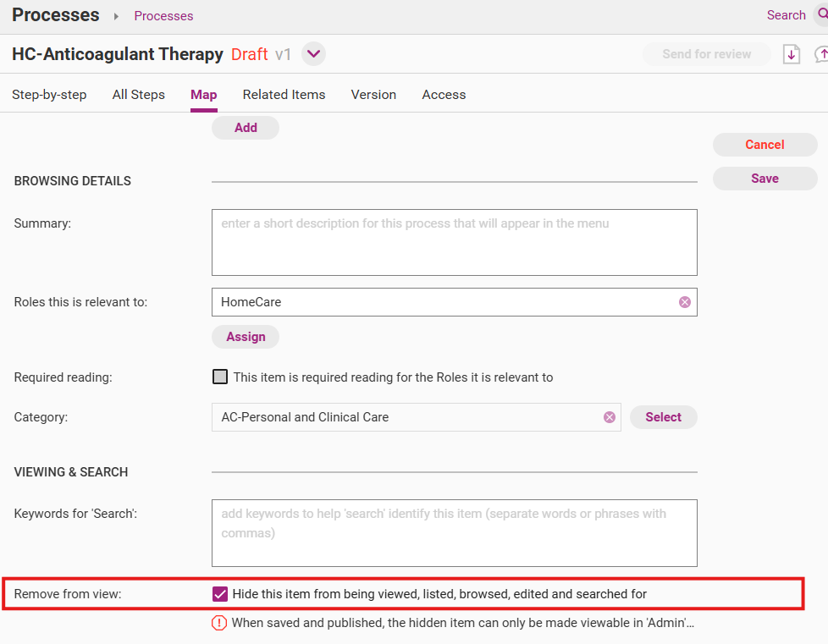The width and height of the screenshot is (828, 644).
Task: Click the Processes breadcrumb link
Action: tap(163, 16)
